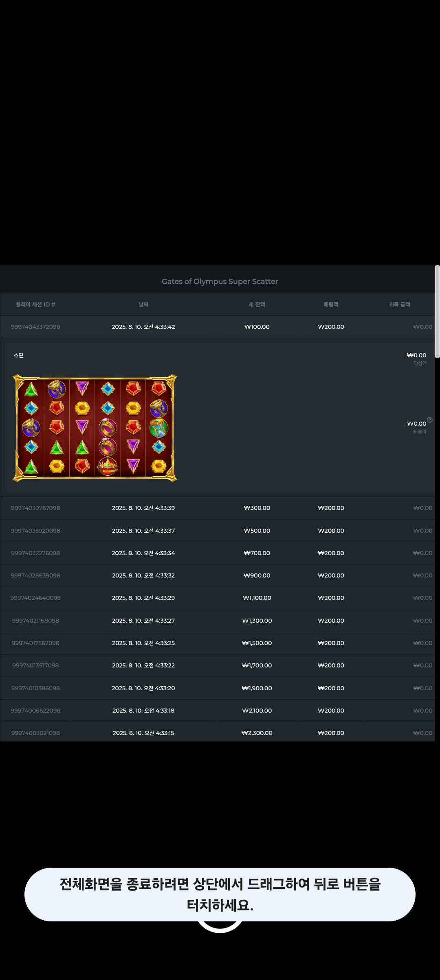
Task: Click the date 오전 4:33:29 cell
Action: point(143,598)
